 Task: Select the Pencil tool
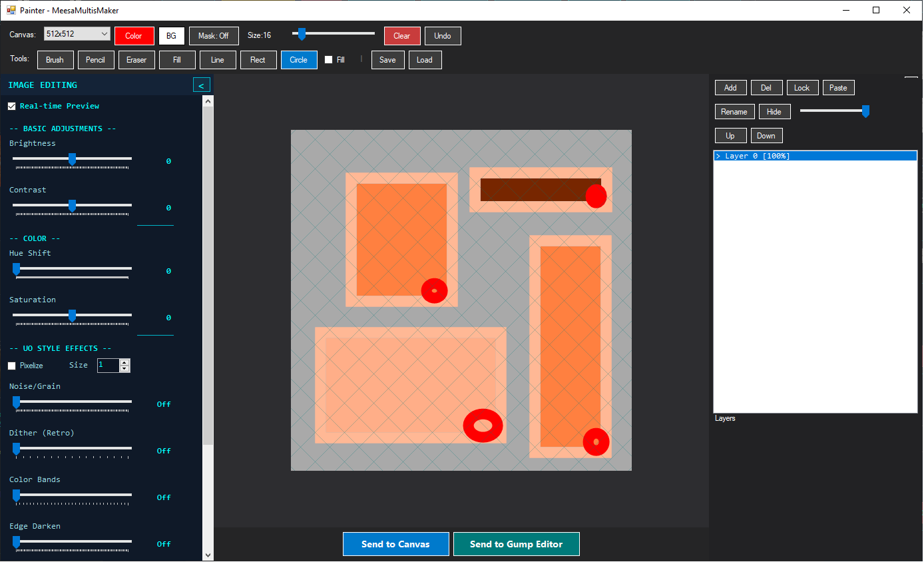[96, 60]
